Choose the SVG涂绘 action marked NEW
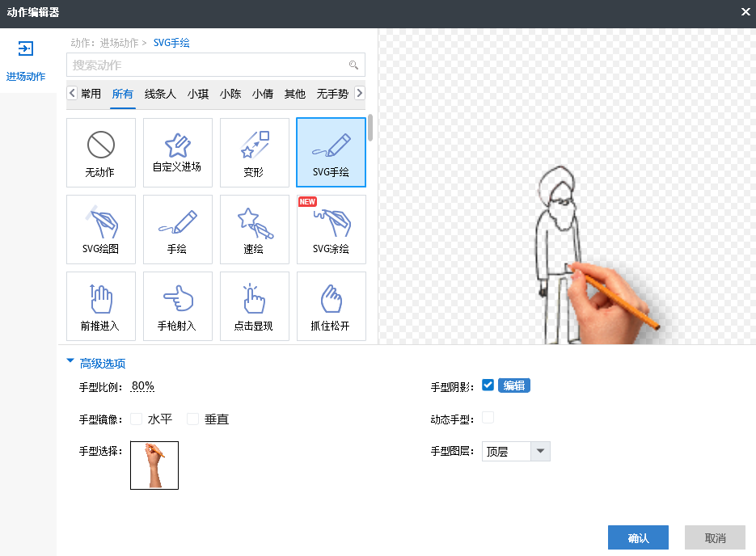 tap(331, 230)
